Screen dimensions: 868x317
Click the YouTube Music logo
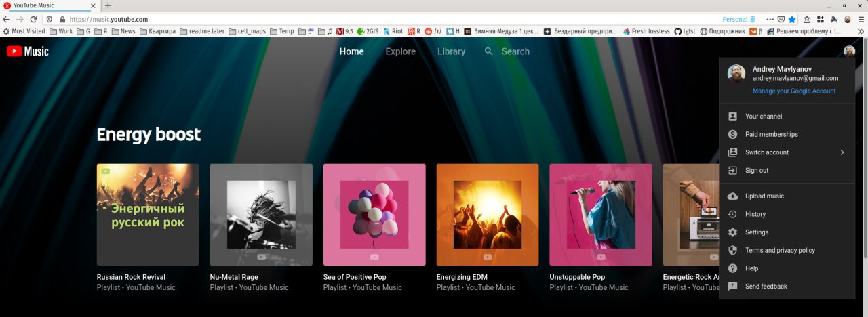tap(28, 51)
